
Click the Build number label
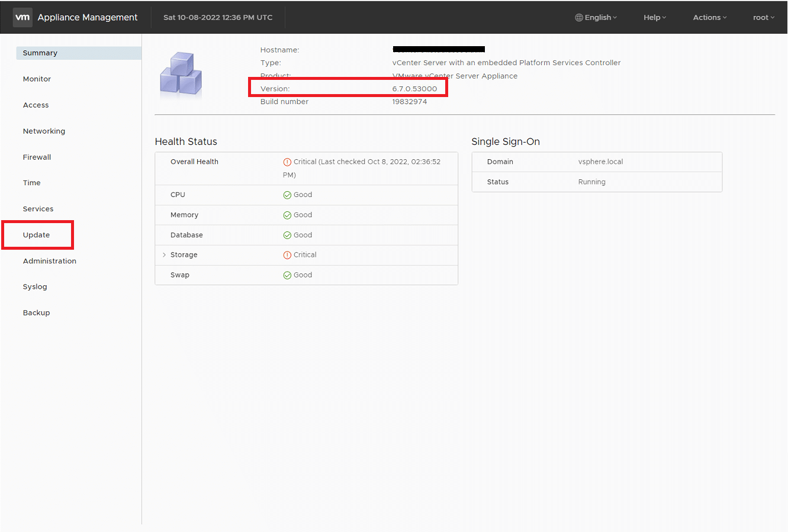click(x=284, y=102)
